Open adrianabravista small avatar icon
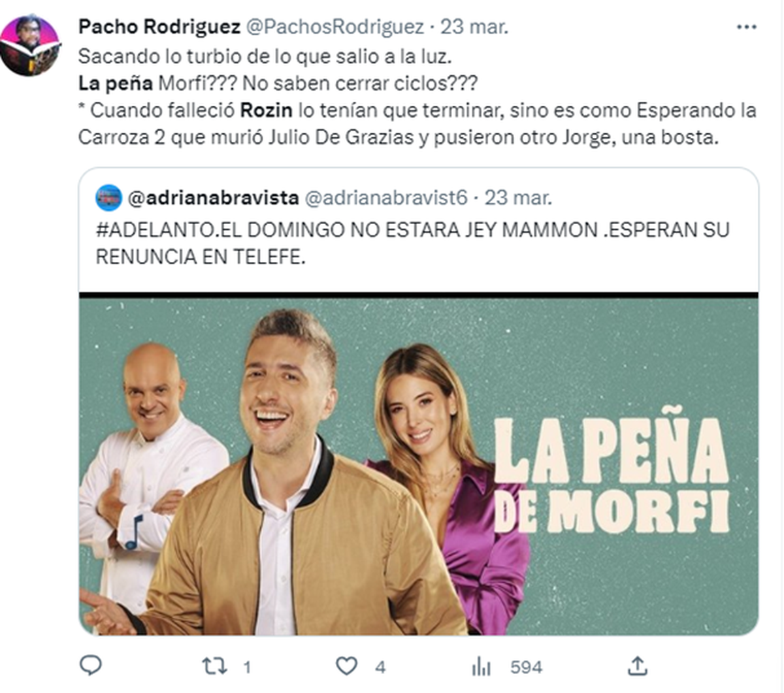Viewport: 784px width, 693px height. click(x=109, y=197)
